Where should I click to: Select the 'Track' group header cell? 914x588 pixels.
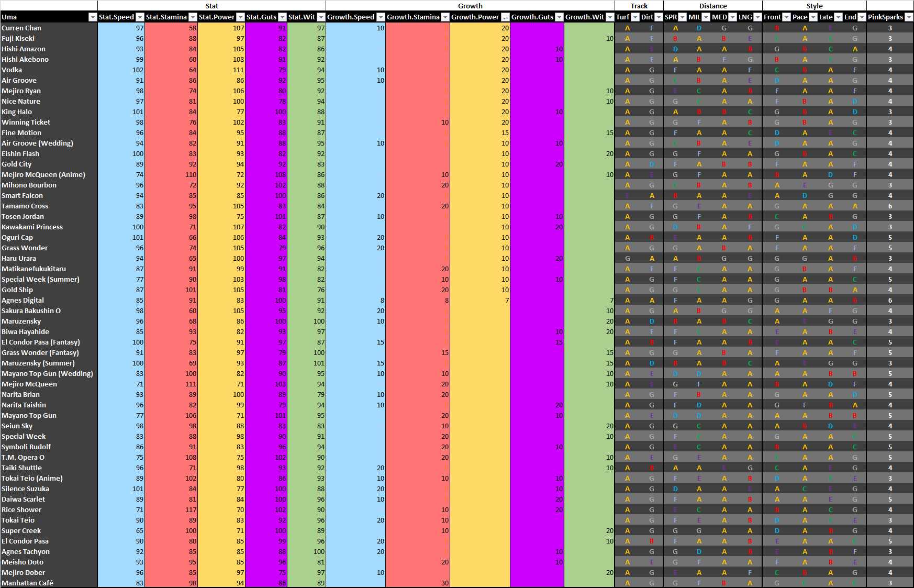click(x=639, y=6)
